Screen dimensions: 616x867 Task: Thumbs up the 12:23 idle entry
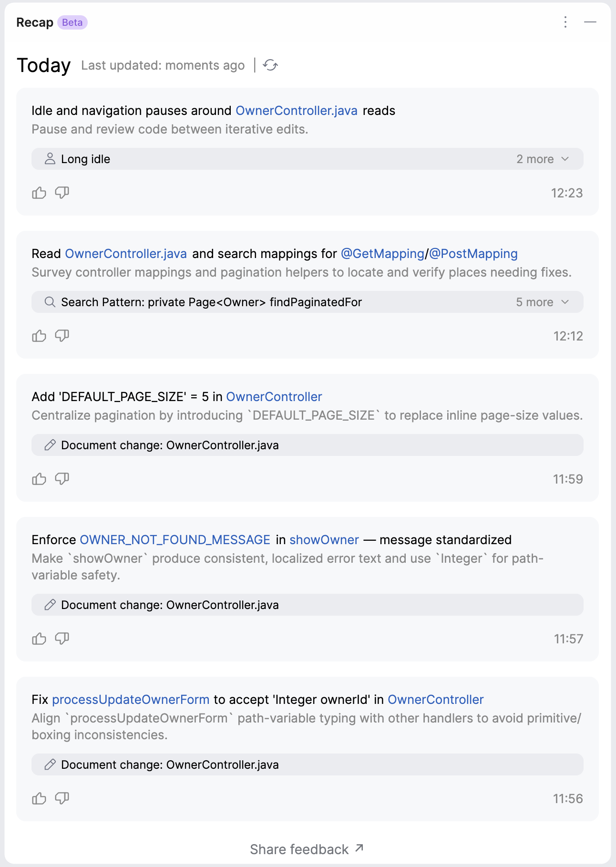(39, 193)
